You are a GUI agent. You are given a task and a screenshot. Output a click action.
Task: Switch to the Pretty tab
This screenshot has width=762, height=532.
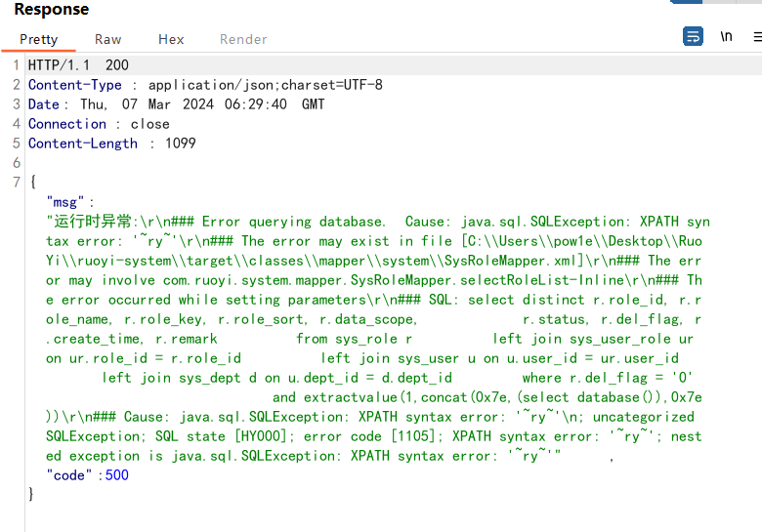point(38,39)
